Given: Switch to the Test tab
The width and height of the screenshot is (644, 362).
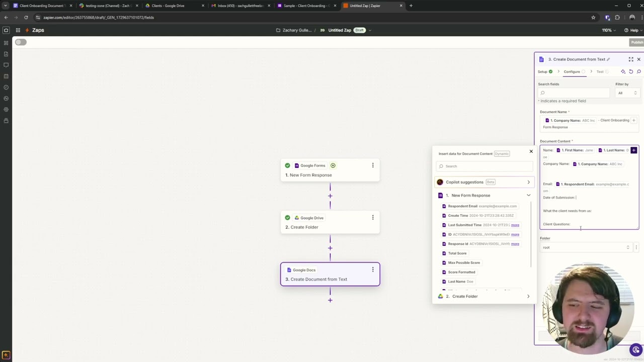Looking at the screenshot, I should pos(603,72).
